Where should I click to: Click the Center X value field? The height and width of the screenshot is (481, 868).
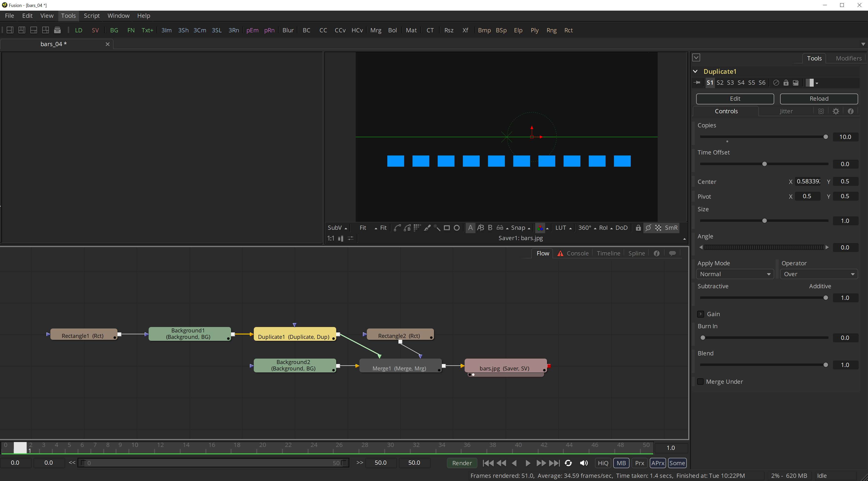pos(808,182)
